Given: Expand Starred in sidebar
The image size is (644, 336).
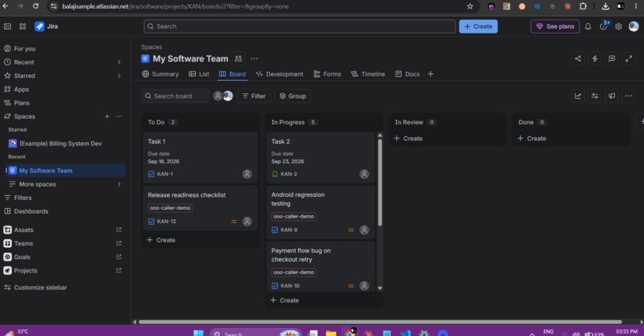Looking at the screenshot, I should pyautogui.click(x=119, y=76).
